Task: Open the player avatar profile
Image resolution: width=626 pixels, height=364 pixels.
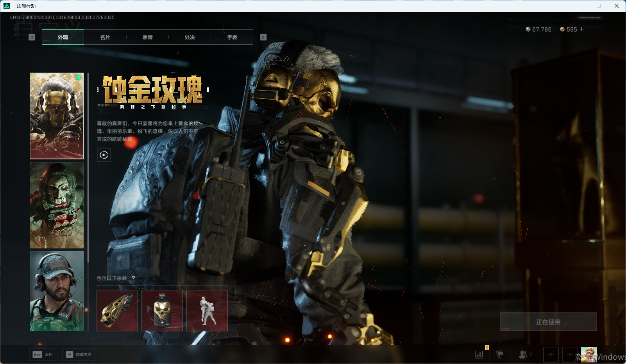Action: [x=588, y=355]
